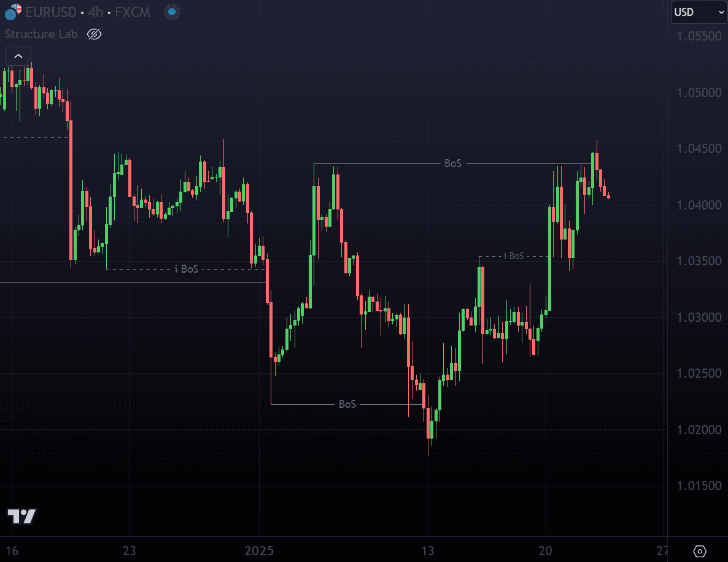Click the 16 date on time axis
The height and width of the screenshot is (562, 728).
point(12,551)
